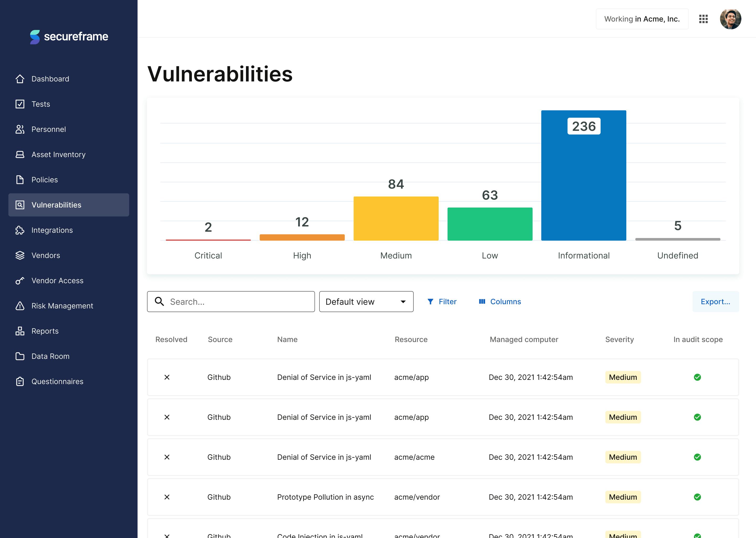756x538 pixels.
Task: Click the Export... button
Action: pyautogui.click(x=715, y=302)
